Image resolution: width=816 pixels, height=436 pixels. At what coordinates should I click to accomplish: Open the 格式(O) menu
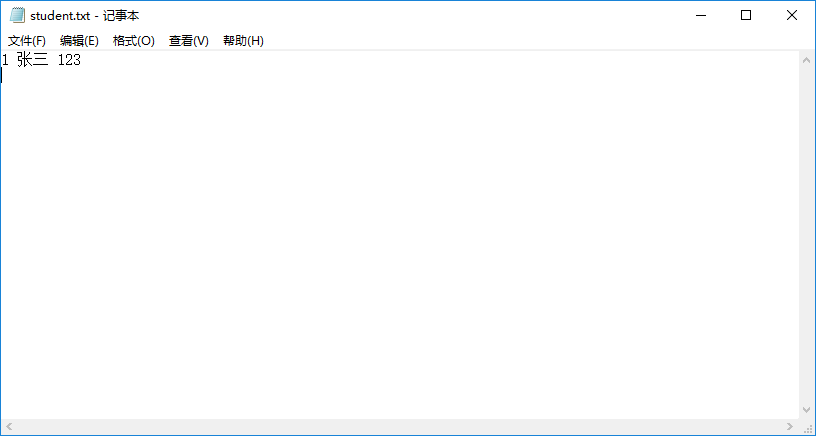(x=133, y=41)
